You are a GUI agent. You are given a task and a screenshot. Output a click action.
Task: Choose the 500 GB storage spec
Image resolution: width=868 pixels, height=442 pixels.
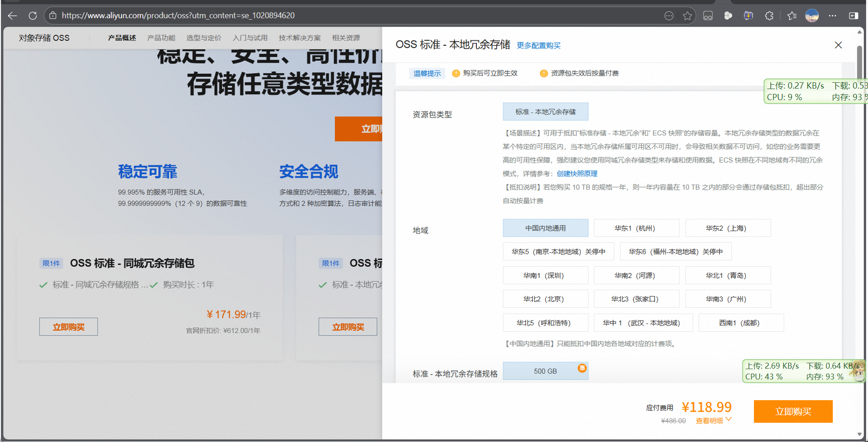tap(546, 371)
